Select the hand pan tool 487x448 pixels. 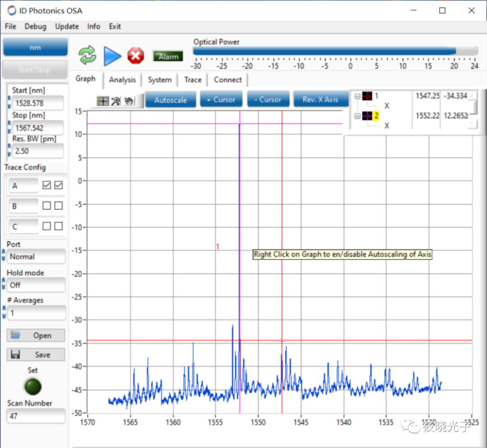point(129,101)
